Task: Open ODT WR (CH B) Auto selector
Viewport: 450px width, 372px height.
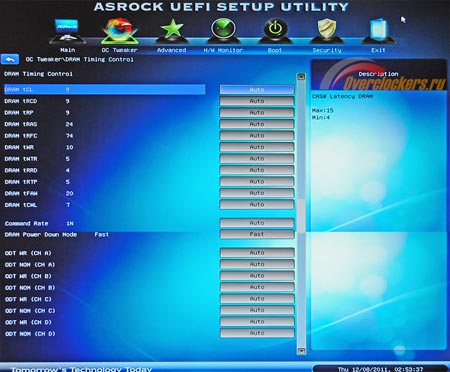Action: (x=257, y=276)
